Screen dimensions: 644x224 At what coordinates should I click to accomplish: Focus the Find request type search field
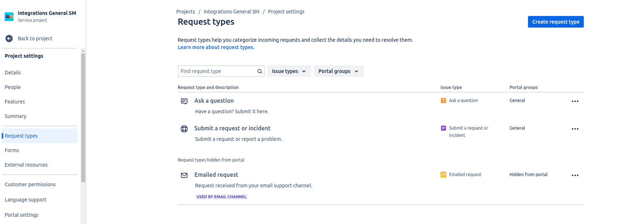[217, 71]
